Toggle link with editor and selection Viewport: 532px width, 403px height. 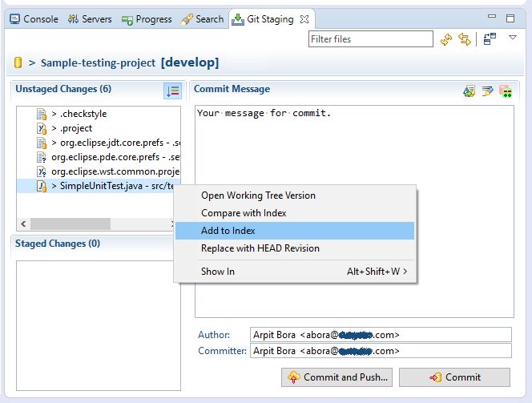point(465,39)
